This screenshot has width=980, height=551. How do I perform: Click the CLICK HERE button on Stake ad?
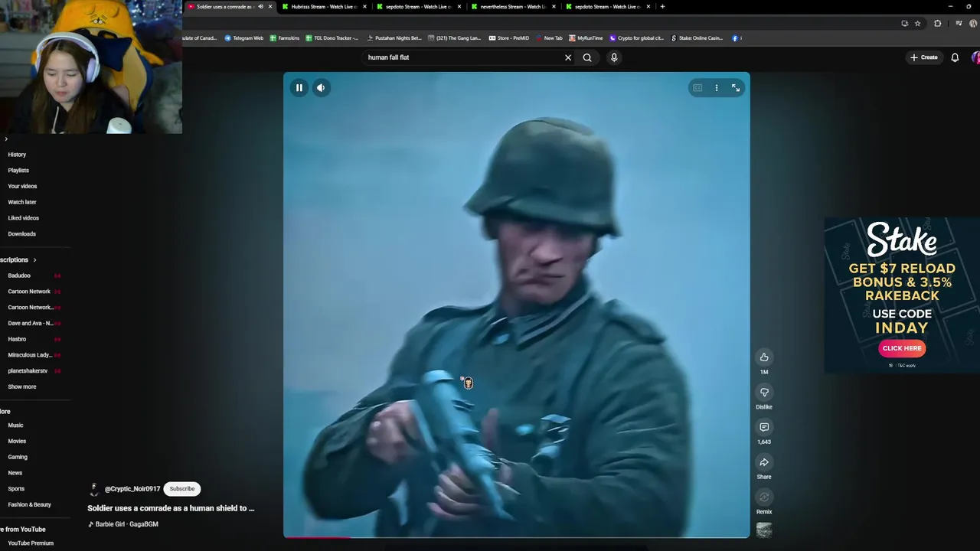point(902,348)
